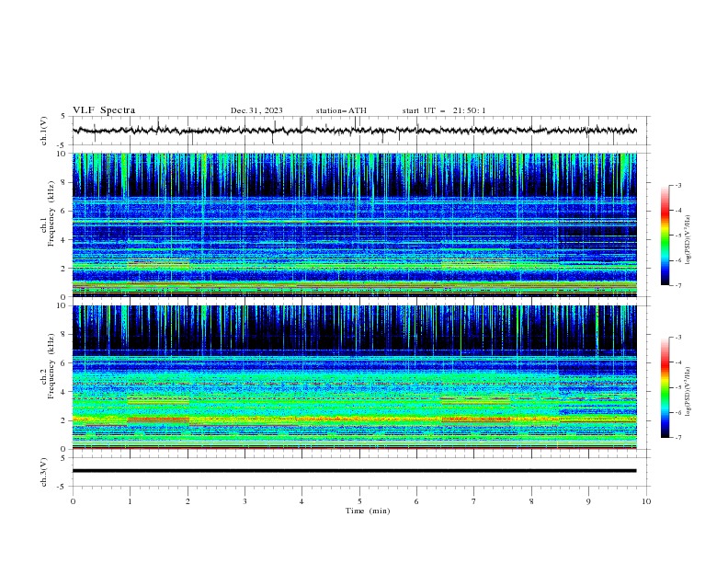
Task: Click time axis tick label "4"
Action: 301,501
